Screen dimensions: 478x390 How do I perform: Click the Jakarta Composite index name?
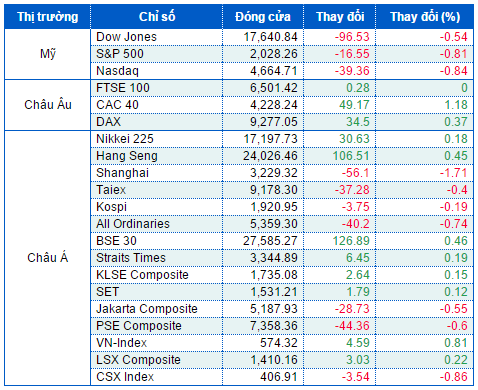click(x=147, y=309)
